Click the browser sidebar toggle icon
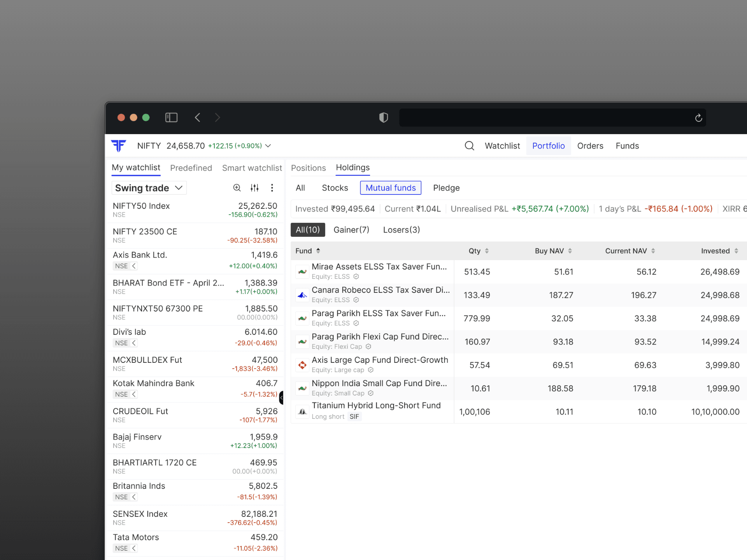Viewport: 747px width, 560px height. pyautogui.click(x=171, y=117)
